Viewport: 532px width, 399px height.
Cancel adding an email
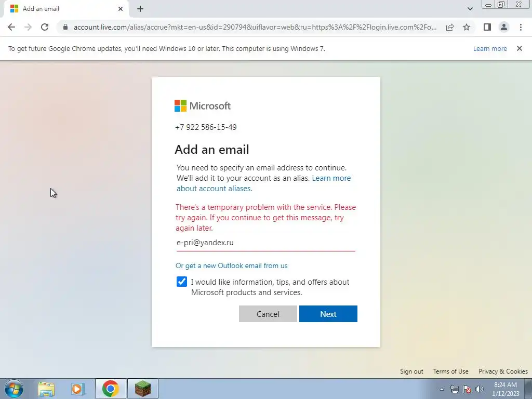pos(268,314)
